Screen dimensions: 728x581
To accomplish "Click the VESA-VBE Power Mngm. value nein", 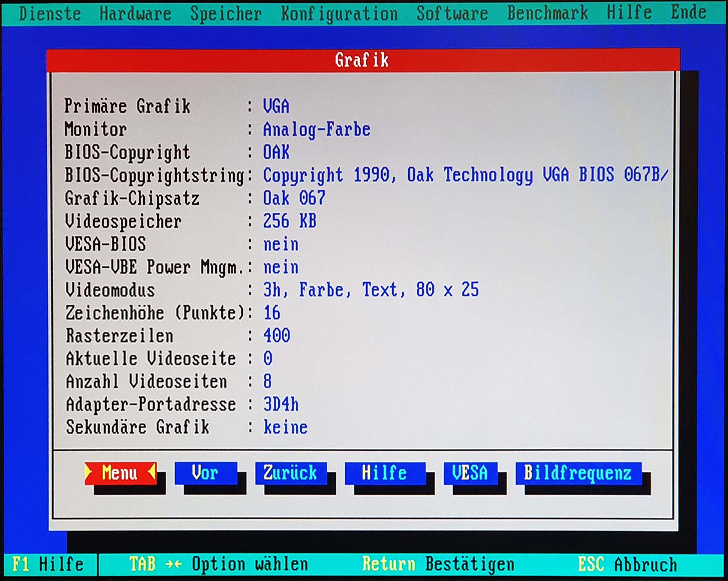I will pos(281,267).
